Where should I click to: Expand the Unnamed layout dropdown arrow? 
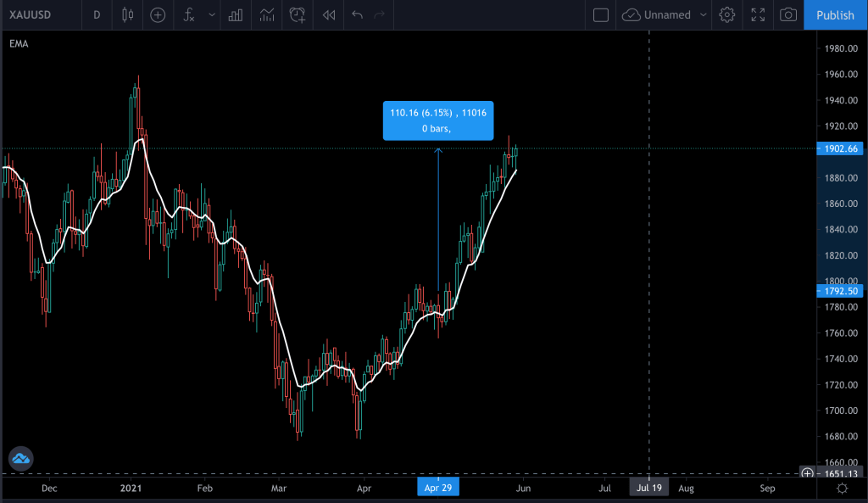pyautogui.click(x=703, y=14)
